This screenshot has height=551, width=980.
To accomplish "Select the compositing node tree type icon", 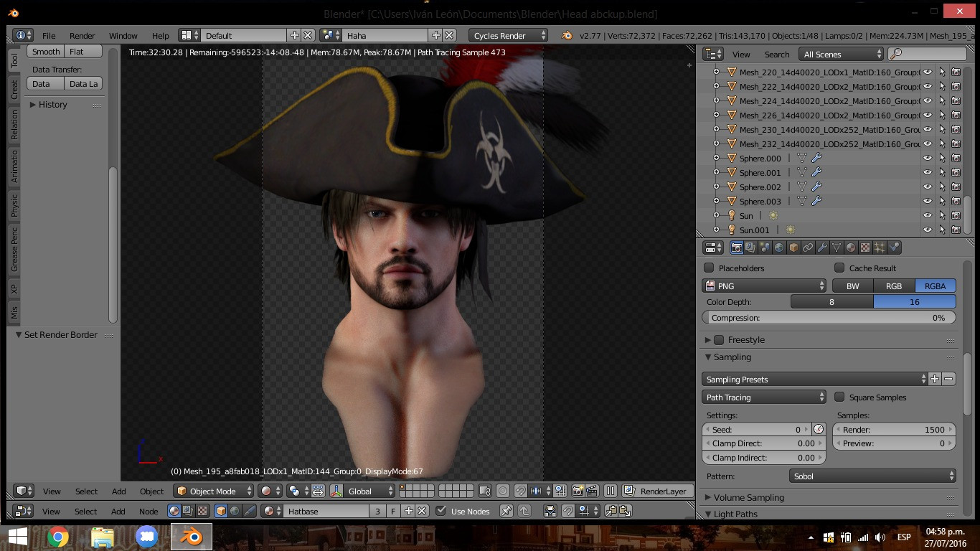I will point(188,511).
